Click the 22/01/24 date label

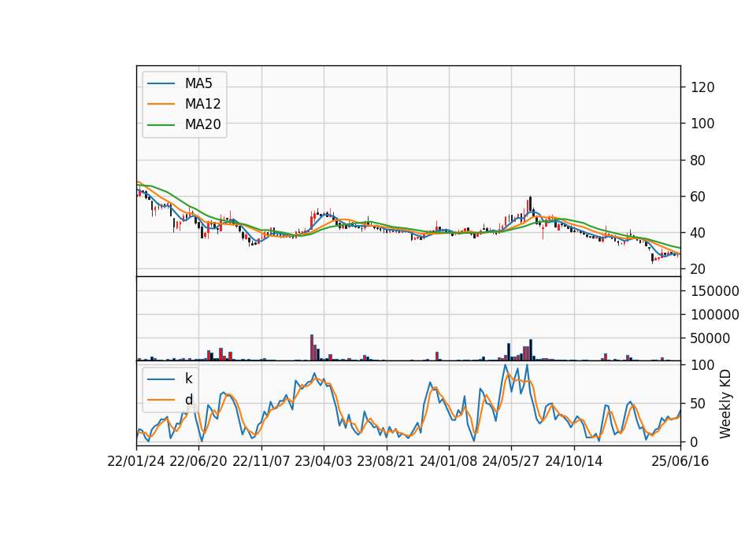(136, 461)
